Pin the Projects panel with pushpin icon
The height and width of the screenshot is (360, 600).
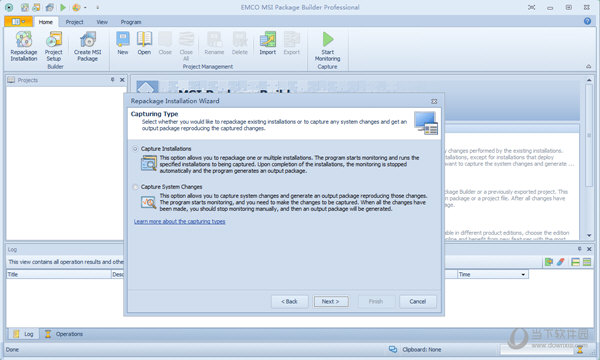112,80
